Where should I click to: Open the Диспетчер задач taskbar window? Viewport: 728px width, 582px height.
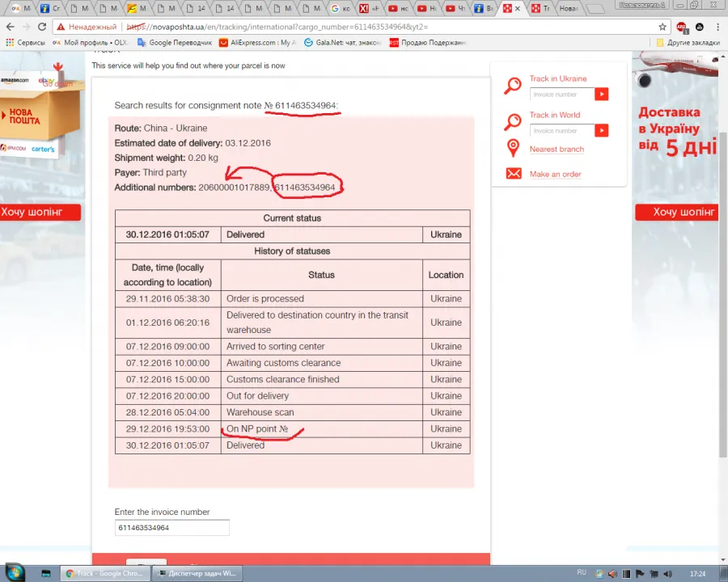(x=197, y=574)
